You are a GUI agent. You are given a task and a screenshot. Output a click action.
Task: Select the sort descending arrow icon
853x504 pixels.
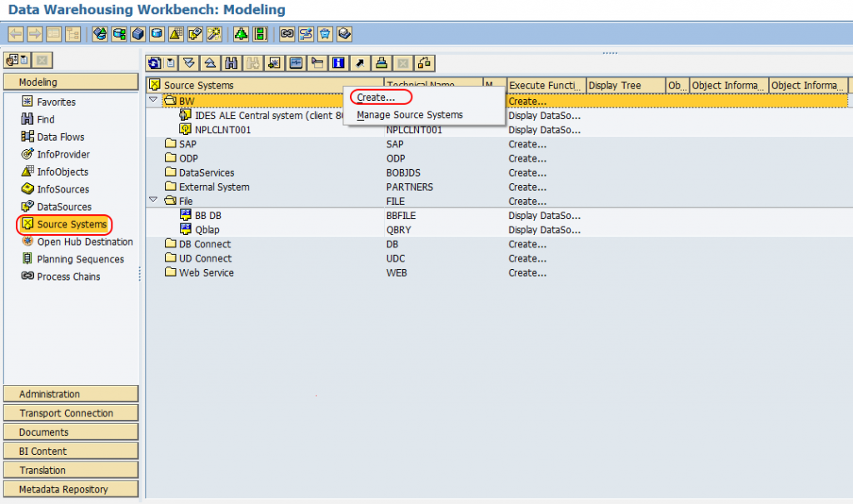(x=187, y=63)
